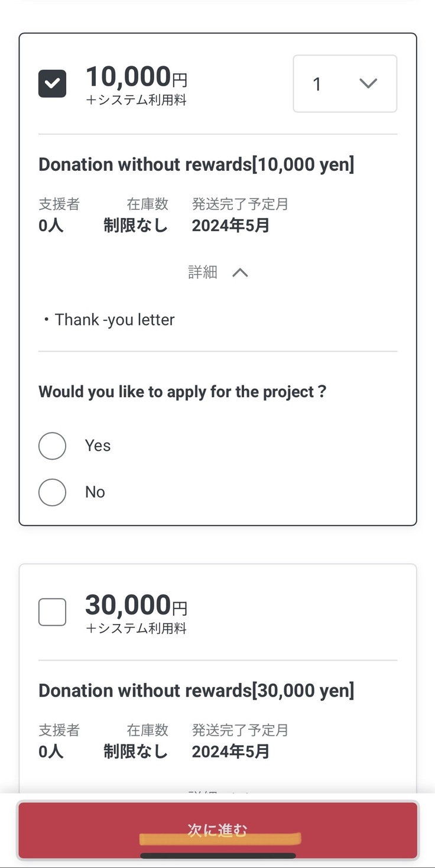This screenshot has width=435, height=868.
Task: Click the No option label
Action: click(x=95, y=492)
